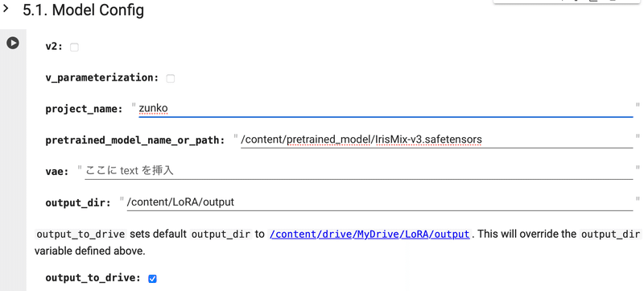Uncheck the output_to_drive option
Image resolution: width=644 pixels, height=291 pixels.
[x=152, y=279]
